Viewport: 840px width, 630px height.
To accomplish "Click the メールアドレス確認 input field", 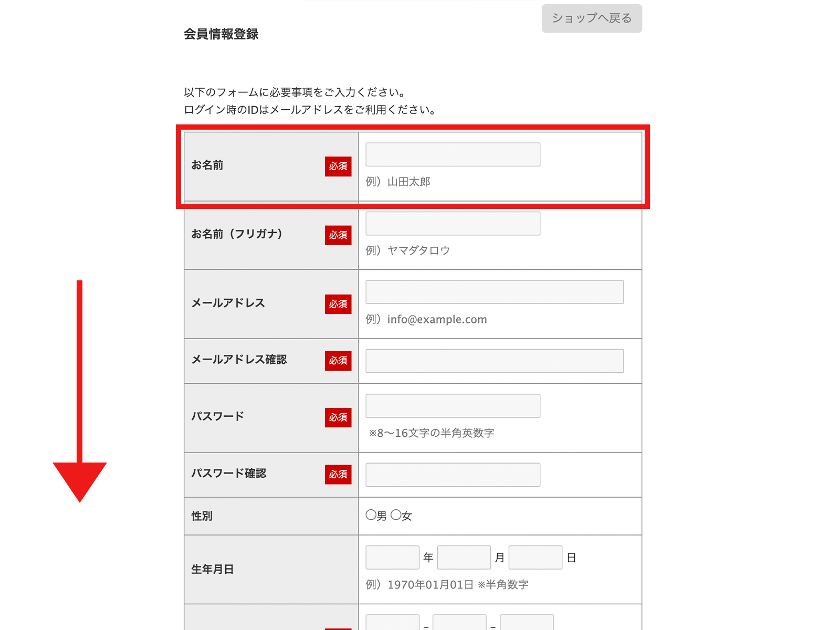I will click(x=494, y=361).
